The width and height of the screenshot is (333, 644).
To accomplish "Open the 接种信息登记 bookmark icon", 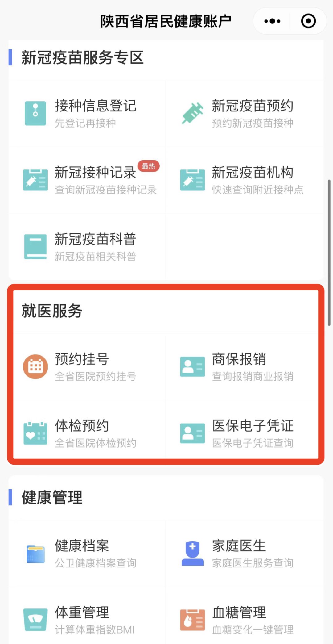I will pyautogui.click(x=35, y=113).
